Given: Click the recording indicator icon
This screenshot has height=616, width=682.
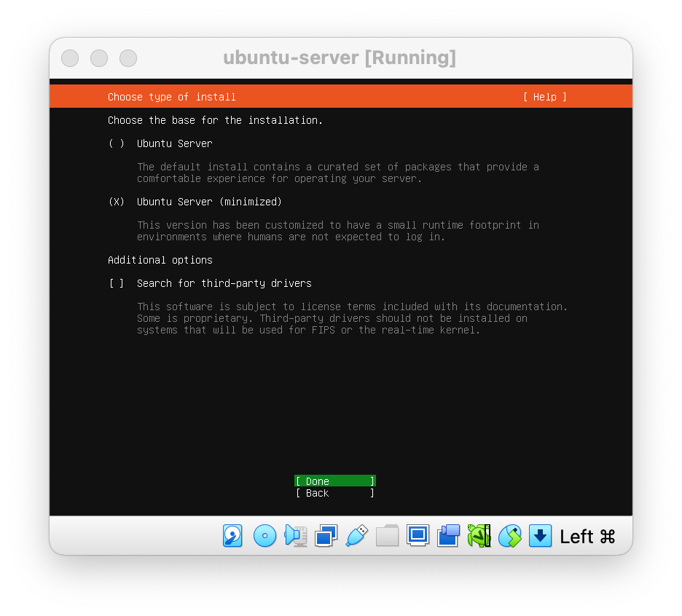Looking at the screenshot, I should [448, 536].
